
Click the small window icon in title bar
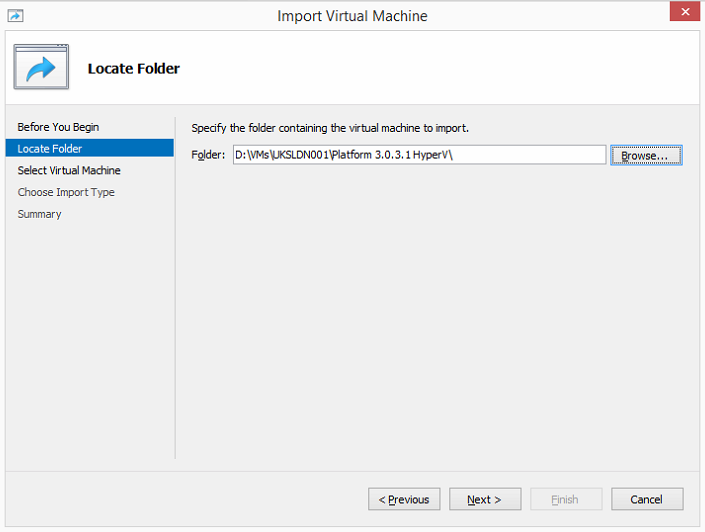click(15, 15)
